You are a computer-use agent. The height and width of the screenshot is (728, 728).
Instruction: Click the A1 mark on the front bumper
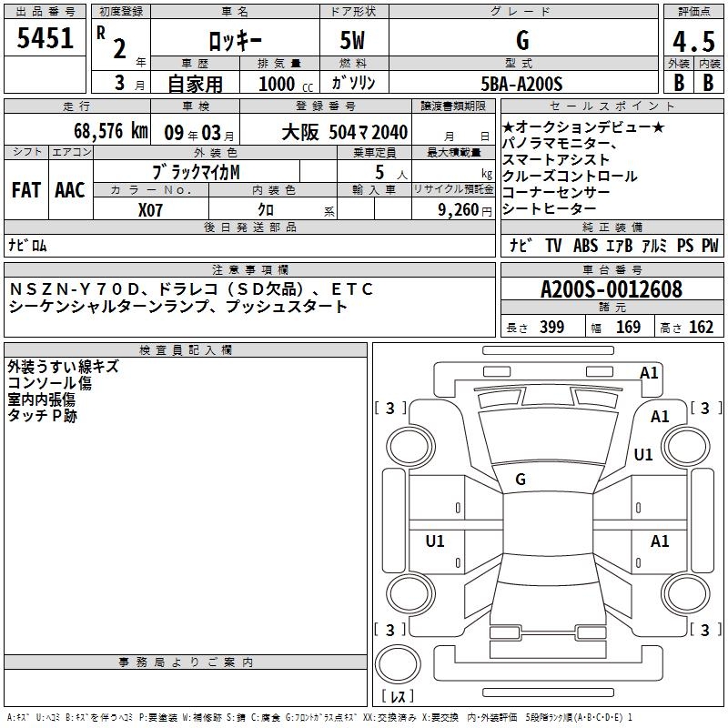pyautogui.click(x=649, y=372)
